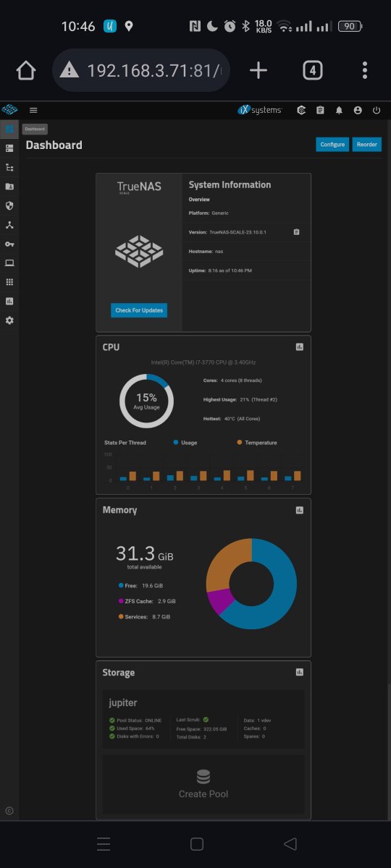Open the TrueCommand status icon
The height and width of the screenshot is (868, 391).
(301, 111)
